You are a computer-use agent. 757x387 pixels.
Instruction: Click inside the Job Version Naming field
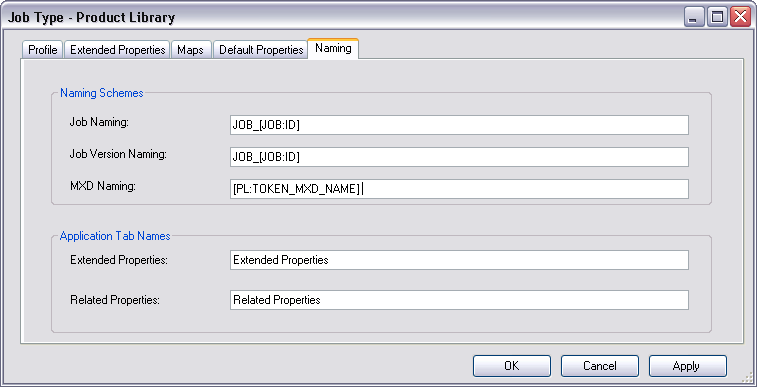click(459, 157)
